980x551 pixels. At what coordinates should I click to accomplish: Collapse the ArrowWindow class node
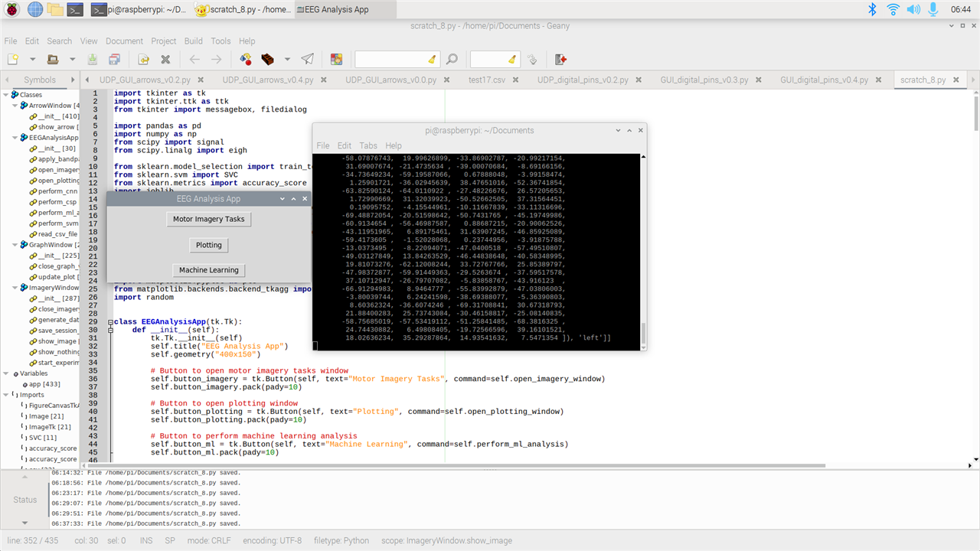point(15,106)
